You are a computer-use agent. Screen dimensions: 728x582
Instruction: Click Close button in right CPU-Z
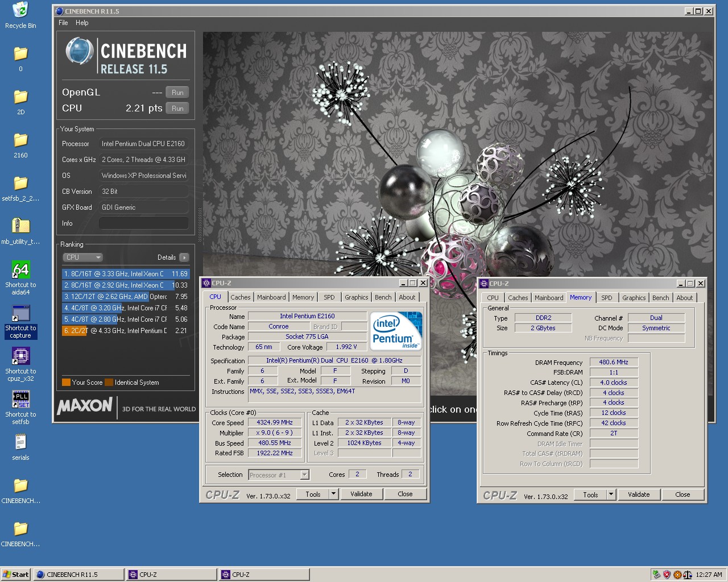[682, 494]
